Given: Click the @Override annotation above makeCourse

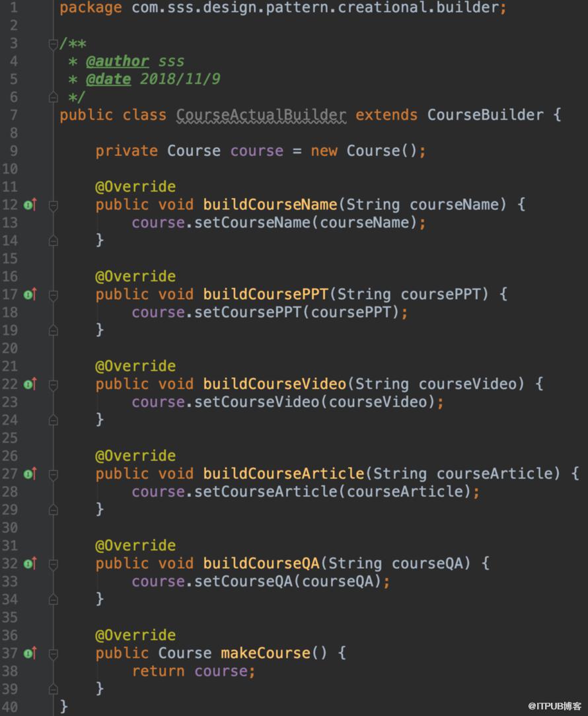Looking at the screenshot, I should 135,635.
